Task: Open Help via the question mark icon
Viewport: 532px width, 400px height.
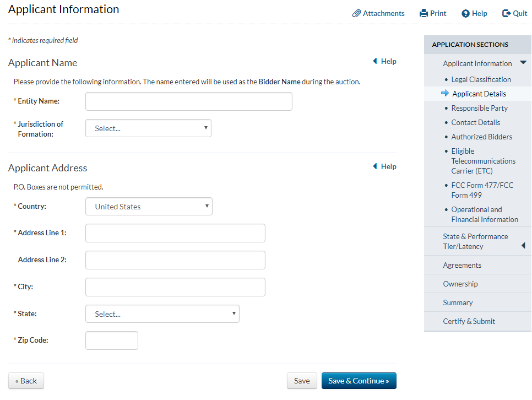Action: pos(465,14)
